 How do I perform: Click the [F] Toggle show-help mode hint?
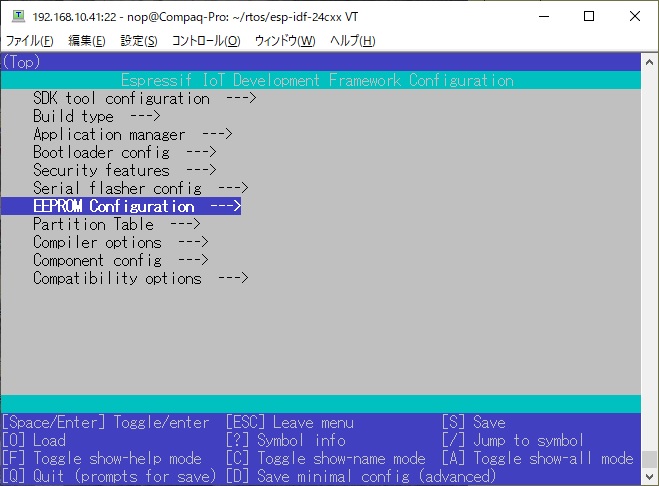point(102,459)
